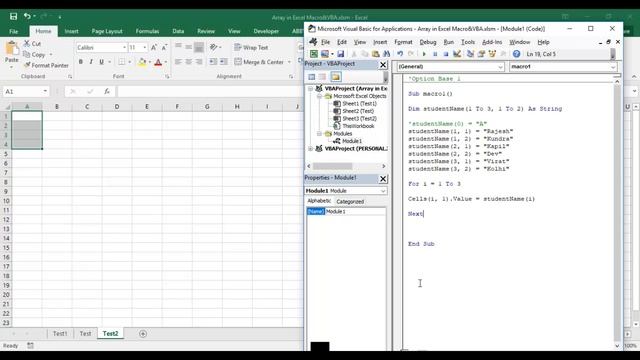The width and height of the screenshot is (640, 360).
Task: Run macro with Run Sub play icon
Action: (x=424, y=54)
